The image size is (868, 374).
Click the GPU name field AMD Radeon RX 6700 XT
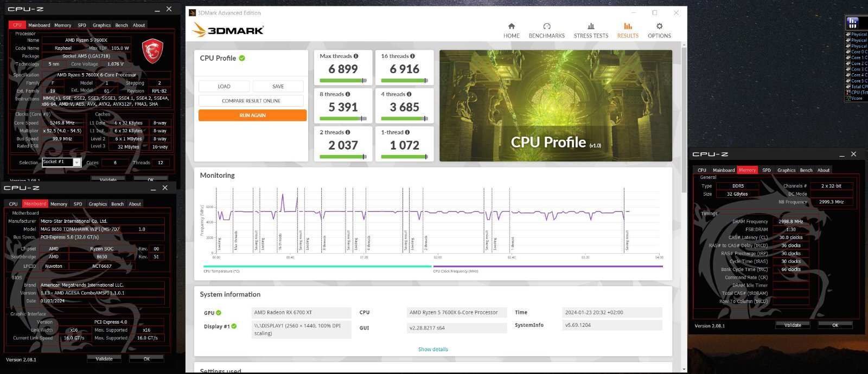(x=301, y=312)
